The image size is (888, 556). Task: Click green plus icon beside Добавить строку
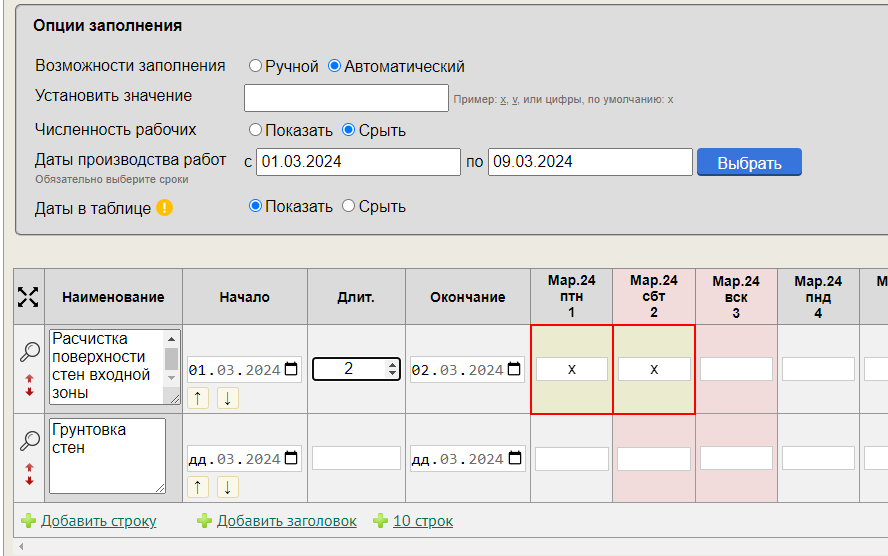click(x=28, y=521)
